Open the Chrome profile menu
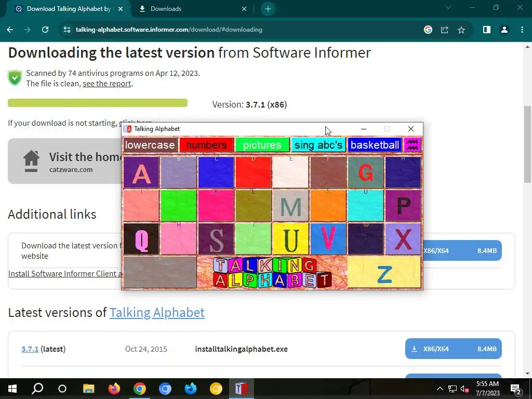 coord(504,30)
